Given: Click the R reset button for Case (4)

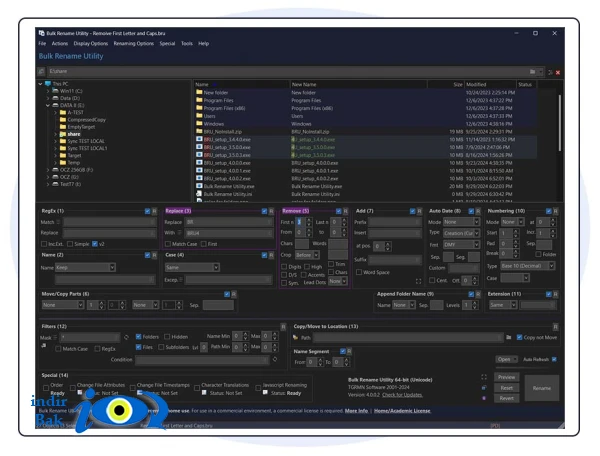Looking at the screenshot, I should click(x=271, y=255).
